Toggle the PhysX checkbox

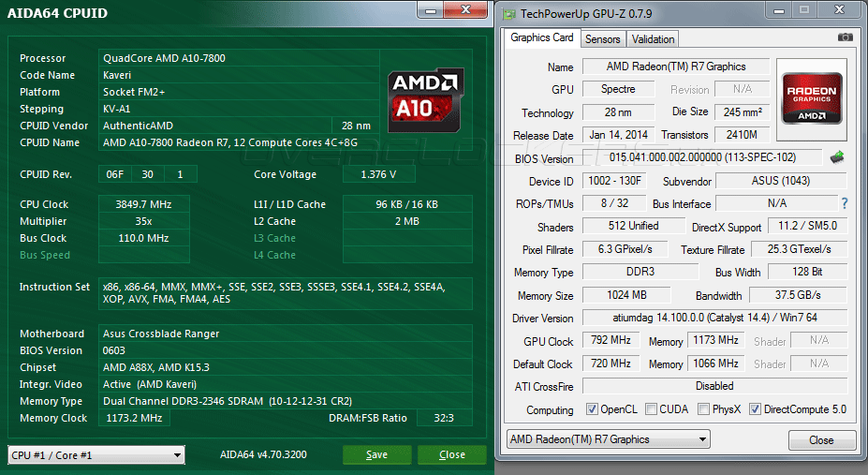point(703,409)
